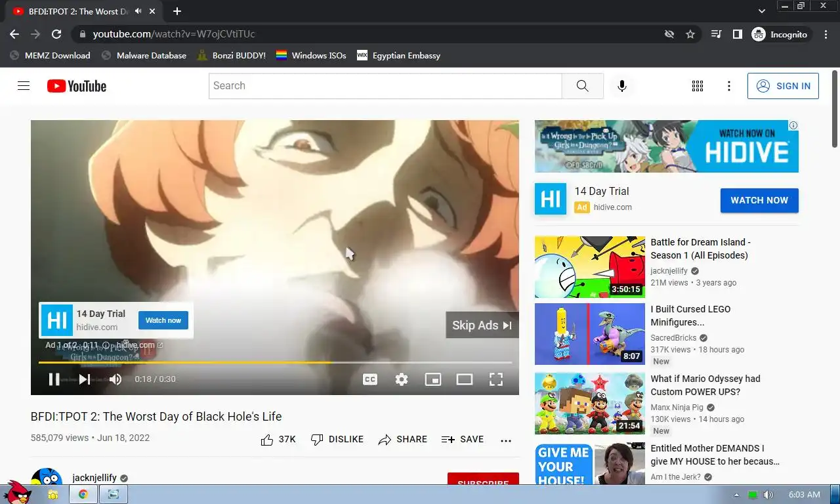This screenshot has height=504, width=840.
Task: Click the SHARE button
Action: tap(403, 440)
